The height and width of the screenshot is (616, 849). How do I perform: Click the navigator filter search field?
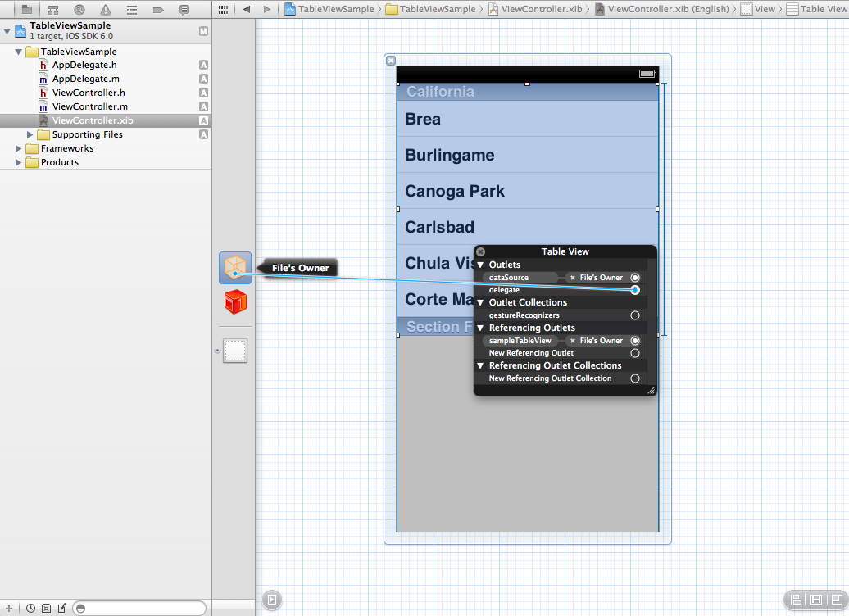coord(139,609)
